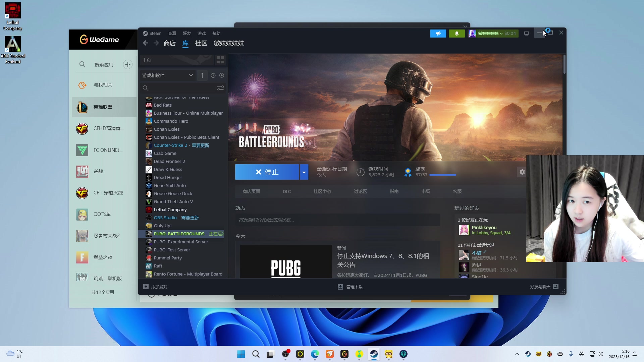Go back with Steam back arrow

(x=146, y=43)
